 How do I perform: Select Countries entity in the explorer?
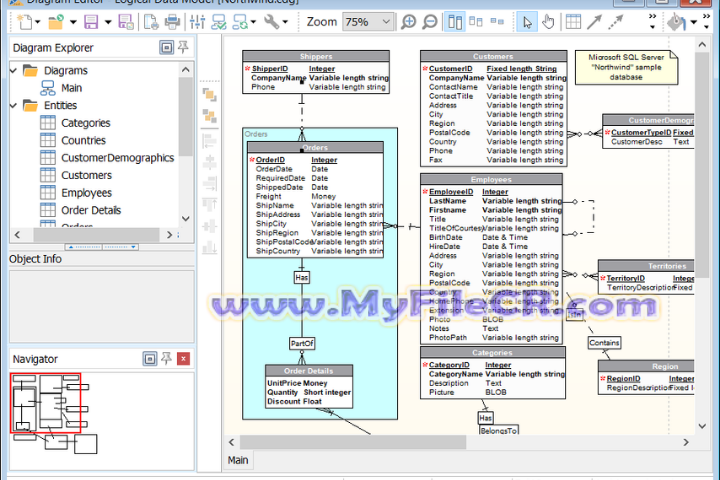click(83, 141)
